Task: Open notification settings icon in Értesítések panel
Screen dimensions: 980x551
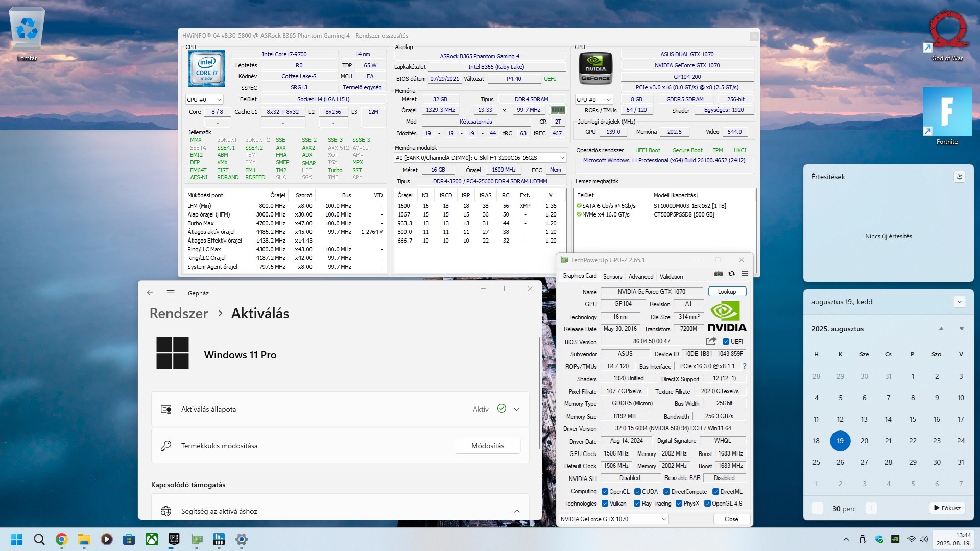Action: [960, 177]
